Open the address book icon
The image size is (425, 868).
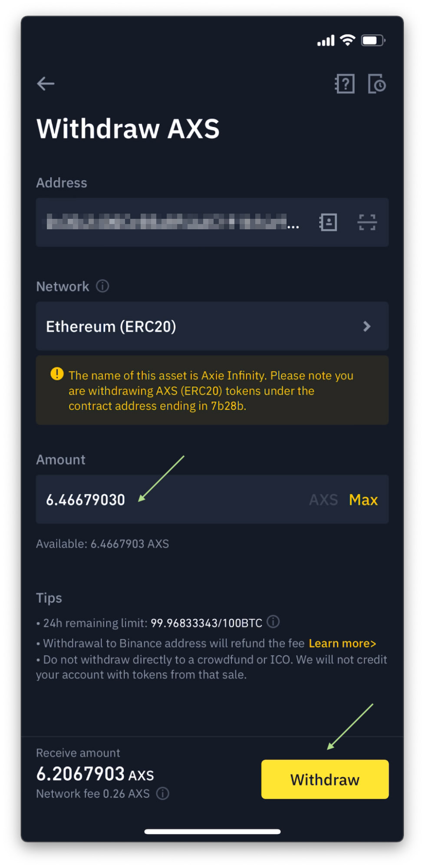328,222
